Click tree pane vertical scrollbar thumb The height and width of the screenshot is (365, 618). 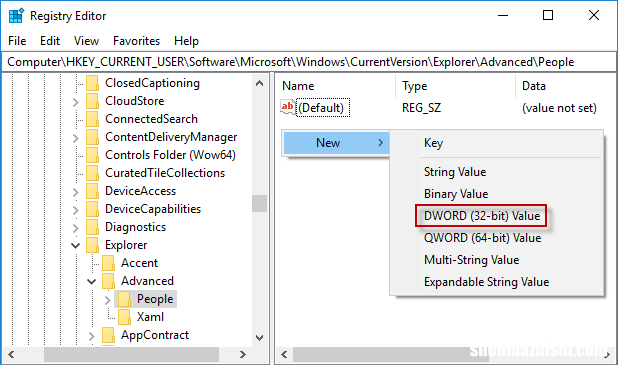[x=259, y=203]
